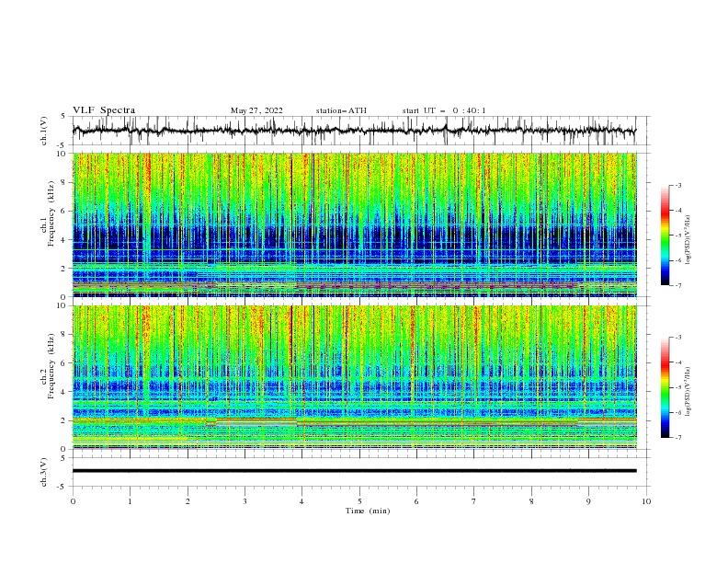Image resolution: width=728 pixels, height=563 pixels.
Task: Click the '0' tick on the time axis
Action: tap(73, 501)
